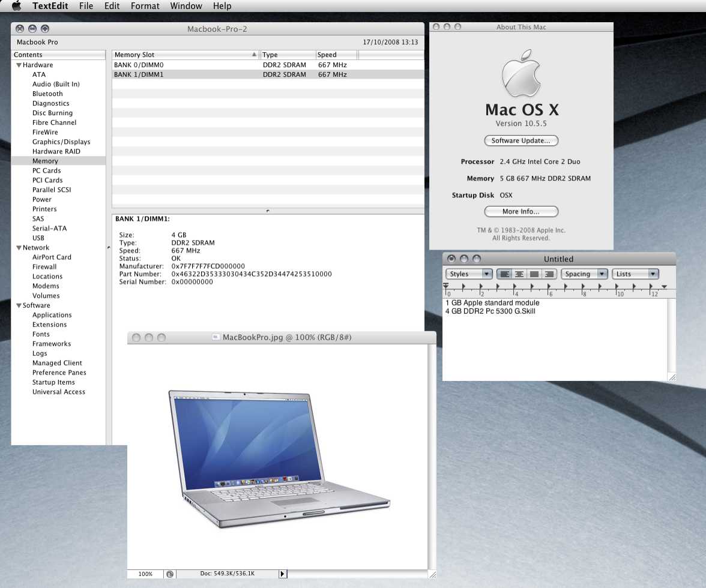Image resolution: width=706 pixels, height=588 pixels.
Task: Open the document info arrow menu
Action: pyautogui.click(x=282, y=574)
